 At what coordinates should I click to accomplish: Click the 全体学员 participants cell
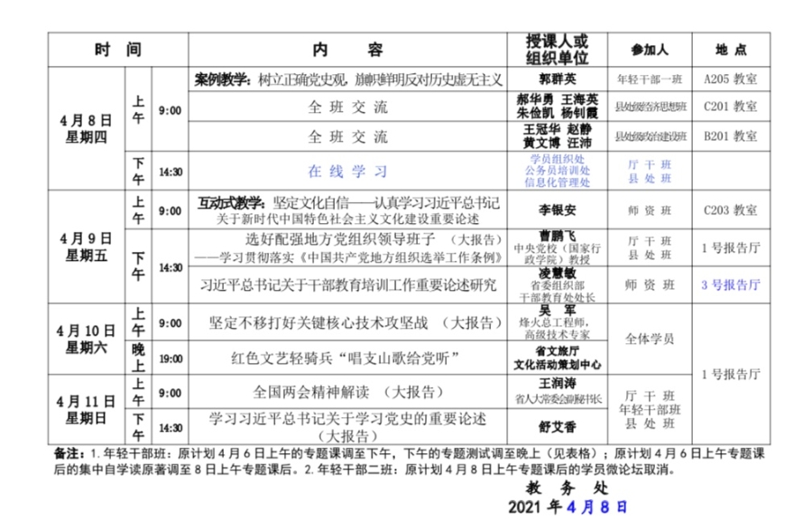(648, 340)
